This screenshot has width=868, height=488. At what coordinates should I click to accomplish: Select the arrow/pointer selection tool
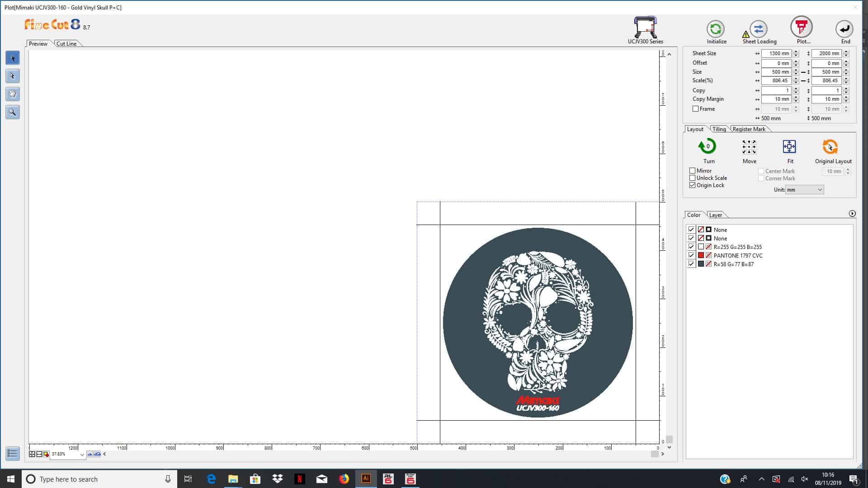coord(13,57)
